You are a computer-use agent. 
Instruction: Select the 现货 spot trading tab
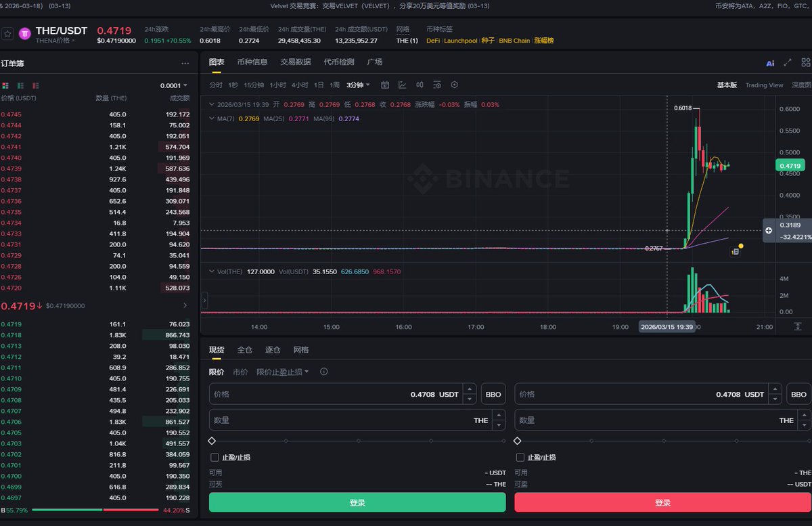217,350
